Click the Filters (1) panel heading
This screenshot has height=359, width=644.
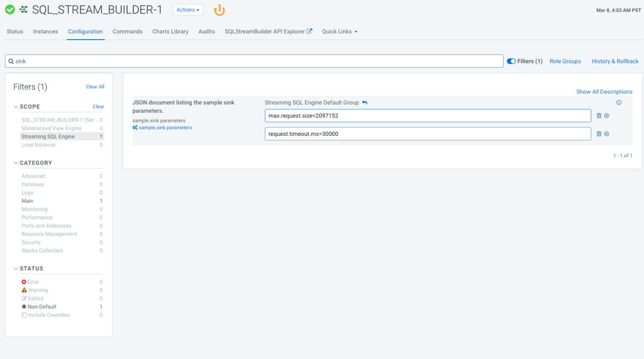pos(30,87)
